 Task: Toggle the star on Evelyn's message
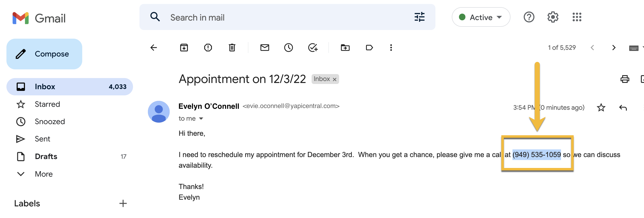coord(601,108)
